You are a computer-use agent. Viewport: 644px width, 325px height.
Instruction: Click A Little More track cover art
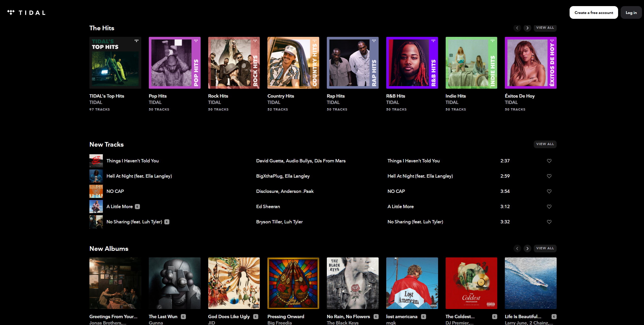pyautogui.click(x=96, y=207)
